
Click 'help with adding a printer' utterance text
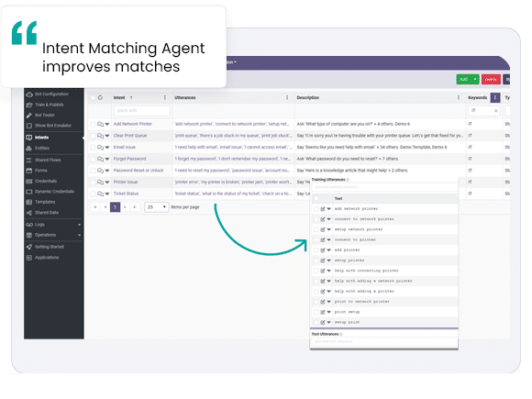click(x=364, y=292)
